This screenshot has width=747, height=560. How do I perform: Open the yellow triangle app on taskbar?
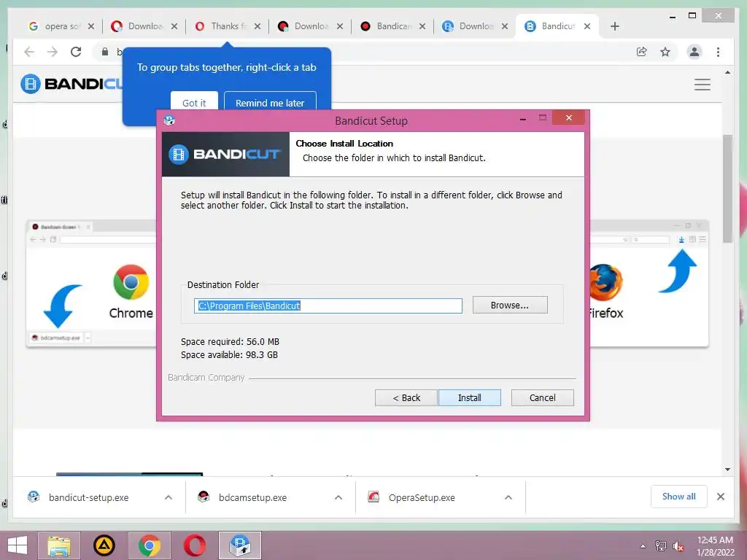coord(104,545)
